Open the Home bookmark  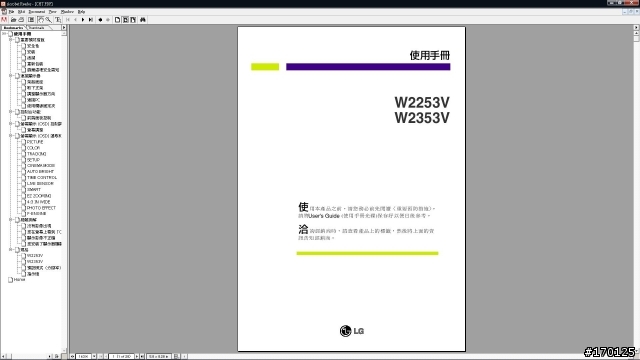20,280
